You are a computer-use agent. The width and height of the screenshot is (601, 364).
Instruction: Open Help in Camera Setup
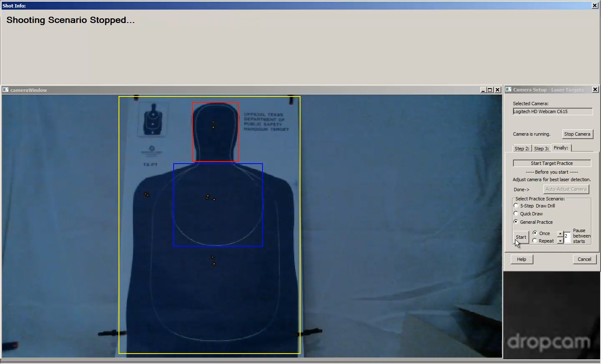(x=522, y=259)
